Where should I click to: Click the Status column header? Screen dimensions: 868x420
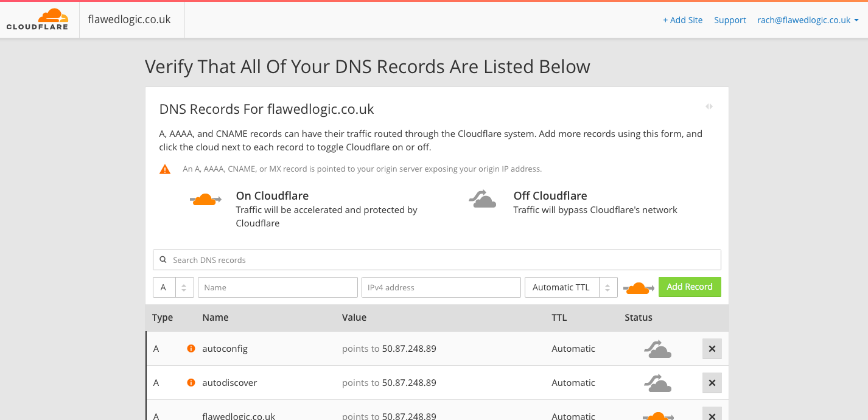(x=639, y=318)
